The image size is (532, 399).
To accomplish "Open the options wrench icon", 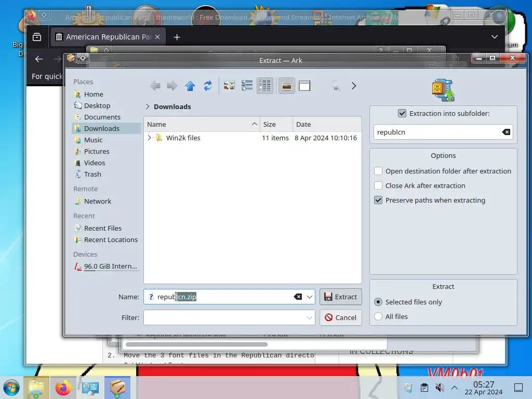I will click(336, 86).
